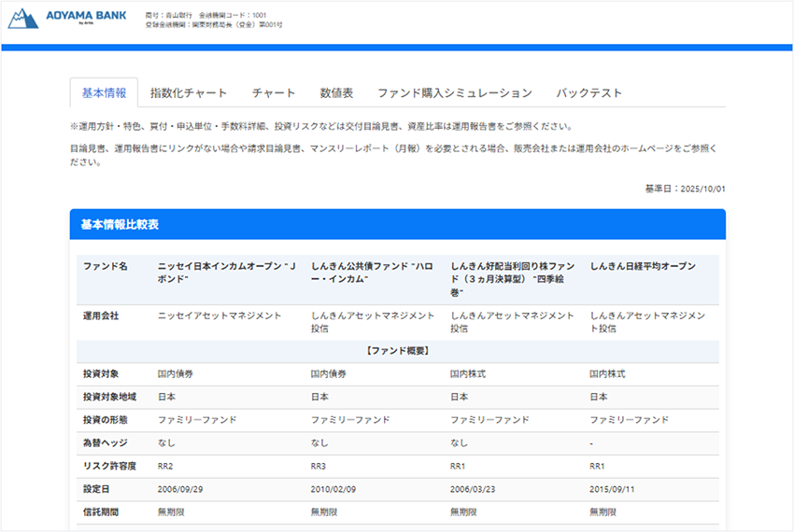Click the RR3 risk tolerance value
This screenshot has width=794, height=532.
pyautogui.click(x=319, y=466)
